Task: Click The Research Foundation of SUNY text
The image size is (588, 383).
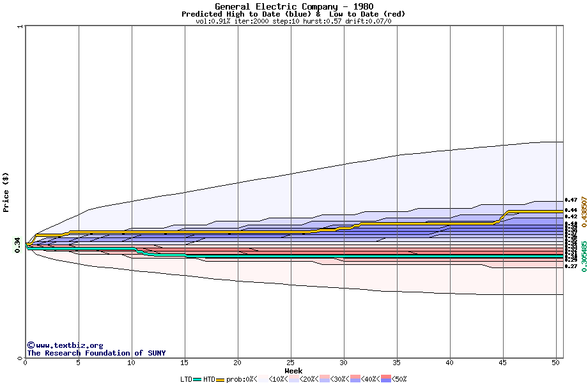Action: (x=96, y=353)
